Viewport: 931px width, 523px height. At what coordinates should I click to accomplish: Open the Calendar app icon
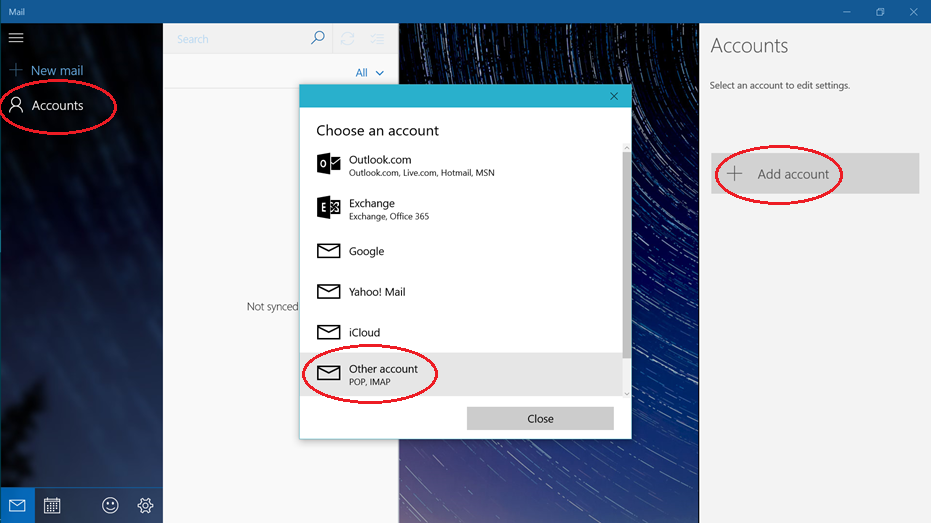pos(52,505)
